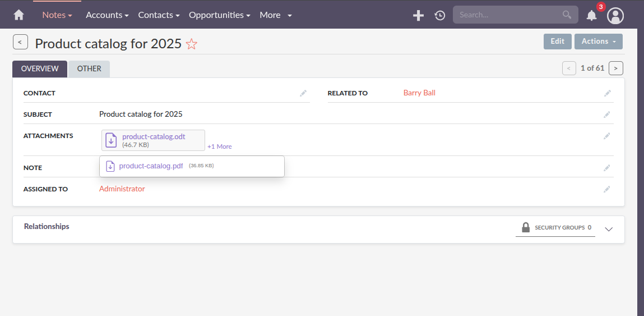Screen dimensions: 644x316
Task: Mark note as favorite with star
Action: pos(192,44)
